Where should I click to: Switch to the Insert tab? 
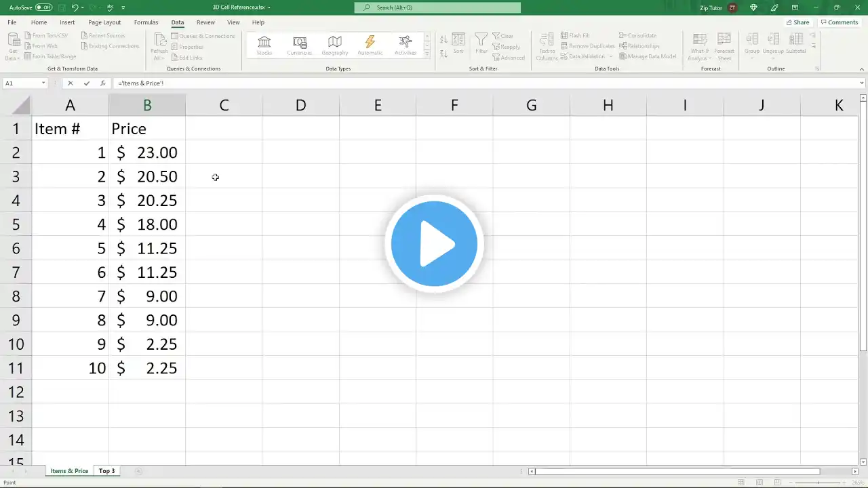67,22
